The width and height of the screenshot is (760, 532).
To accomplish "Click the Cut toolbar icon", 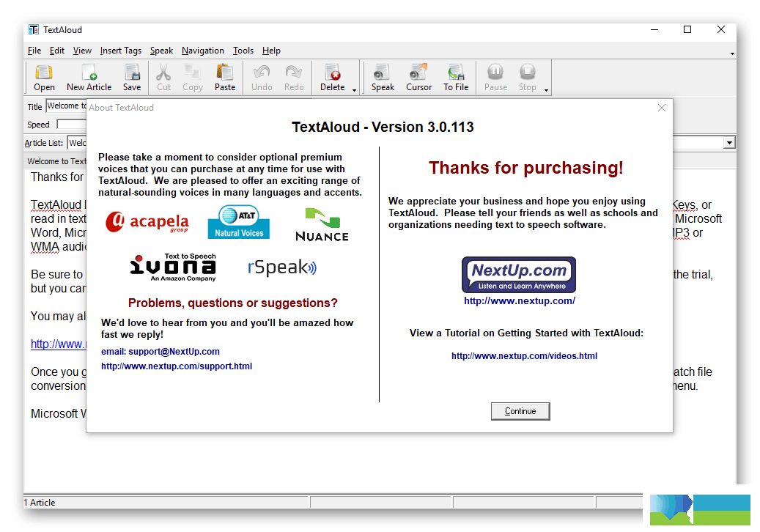I will coord(164,78).
